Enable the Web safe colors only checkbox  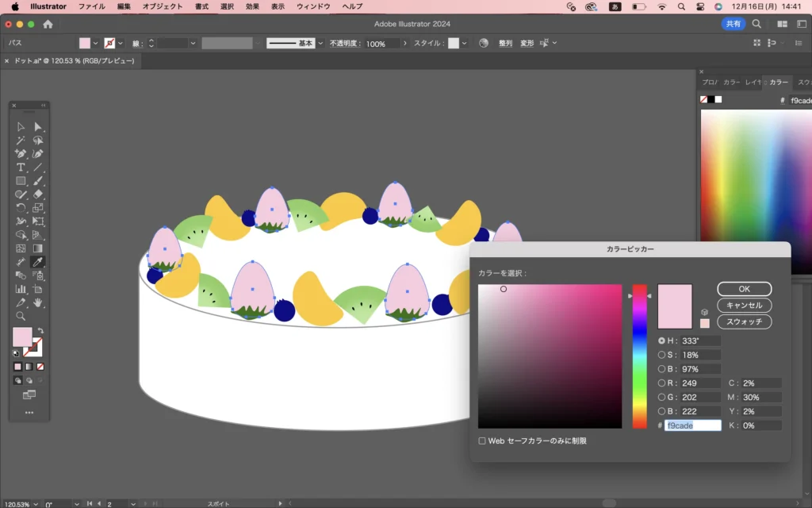482,441
